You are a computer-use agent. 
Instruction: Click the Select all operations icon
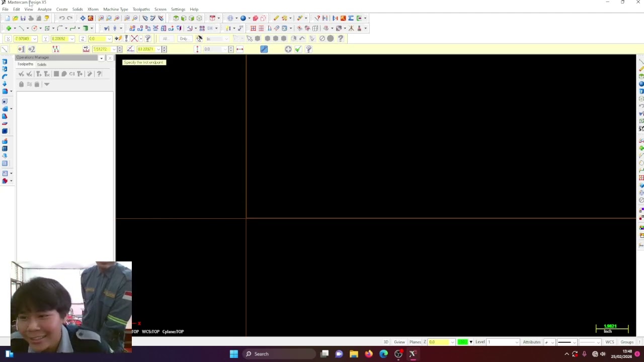[21, 74]
